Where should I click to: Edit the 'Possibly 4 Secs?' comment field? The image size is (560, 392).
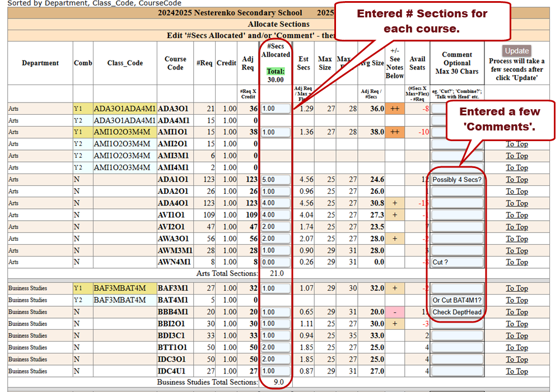coord(457,180)
